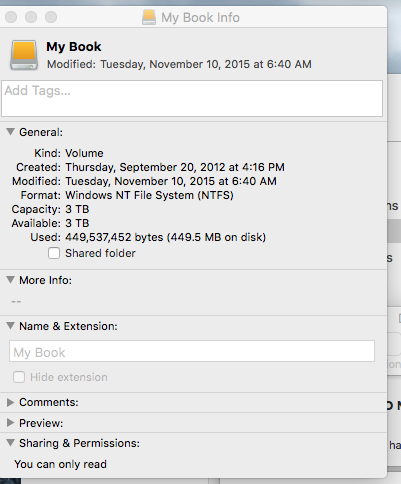Collapse the Name & Extension section

click(11, 326)
